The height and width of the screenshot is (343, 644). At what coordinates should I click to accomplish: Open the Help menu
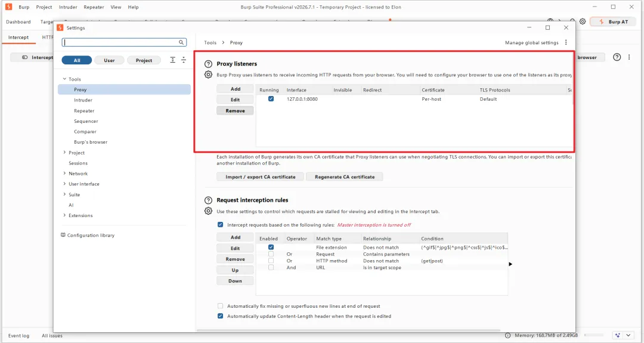click(133, 7)
